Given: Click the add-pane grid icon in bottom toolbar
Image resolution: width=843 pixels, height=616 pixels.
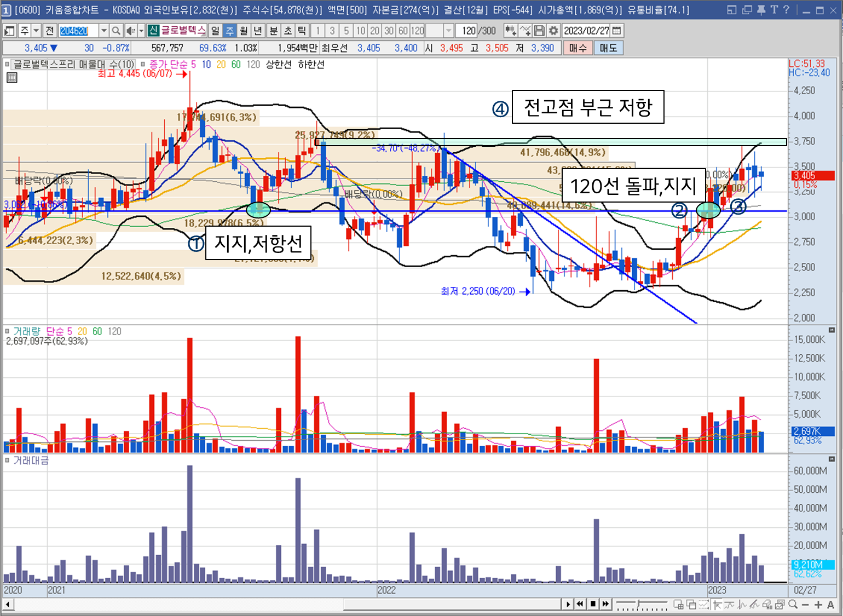Looking at the screenshot, I should [679, 605].
